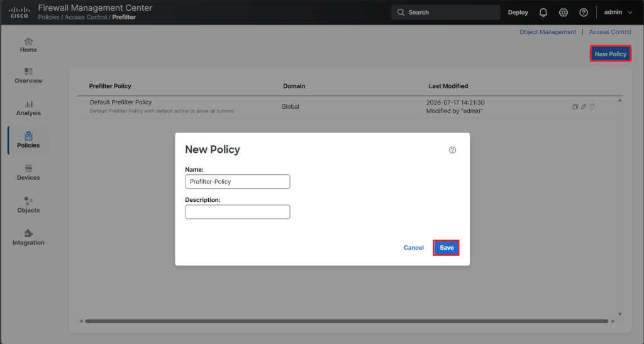This screenshot has width=644, height=344.
Task: Open the Objects section
Action: tap(28, 205)
